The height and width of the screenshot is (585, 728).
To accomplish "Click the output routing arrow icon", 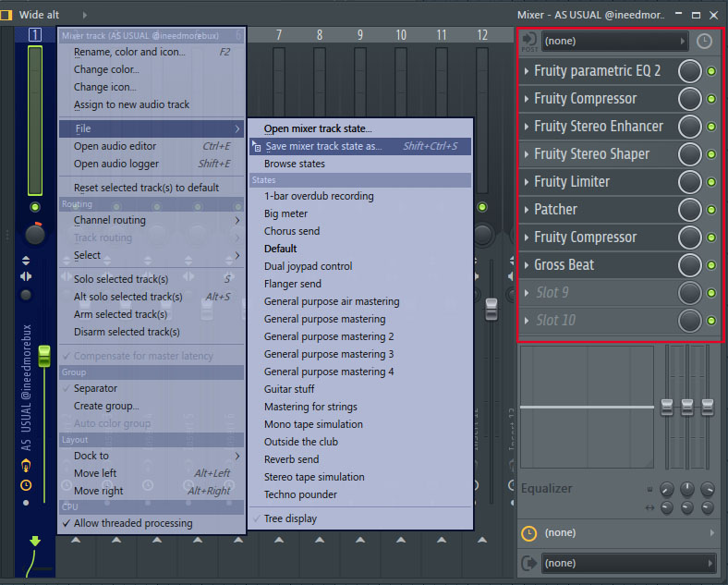I will point(528,564).
